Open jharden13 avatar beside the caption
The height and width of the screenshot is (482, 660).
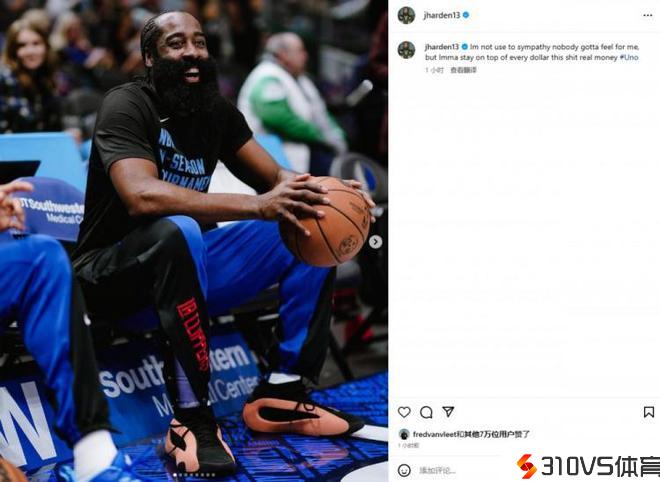(406, 50)
